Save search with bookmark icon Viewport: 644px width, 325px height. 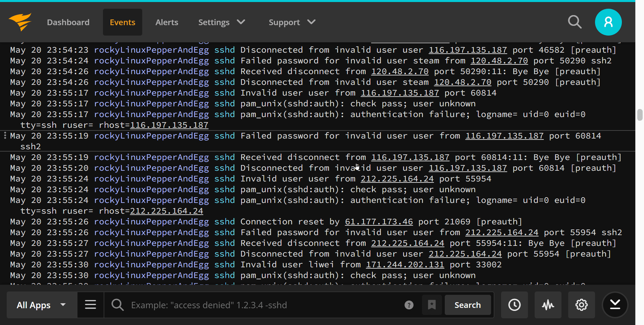click(x=432, y=305)
